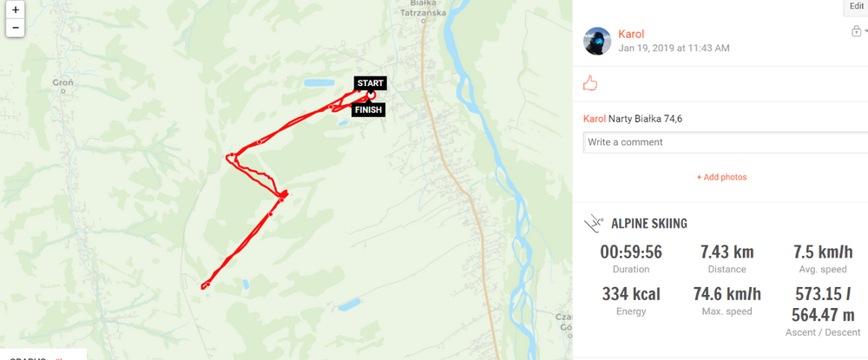The height and width of the screenshot is (360, 868).
Task: Click the Add photos link
Action: 721,178
